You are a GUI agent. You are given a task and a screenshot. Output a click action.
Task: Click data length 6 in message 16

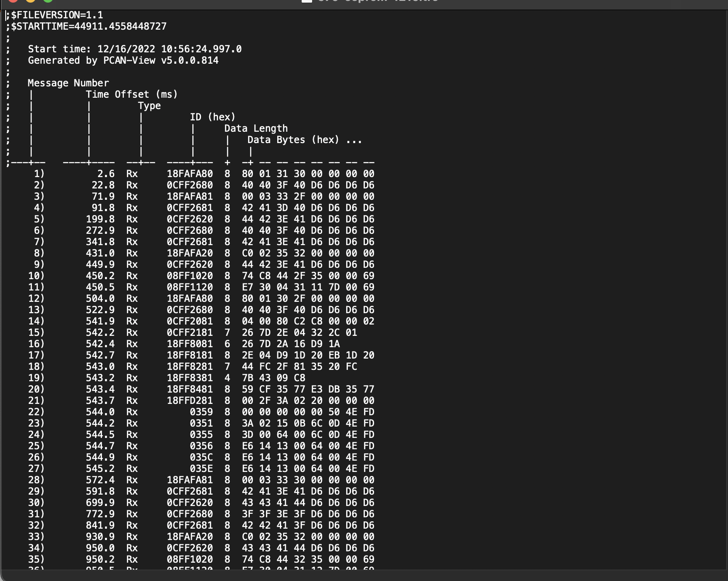pos(227,344)
